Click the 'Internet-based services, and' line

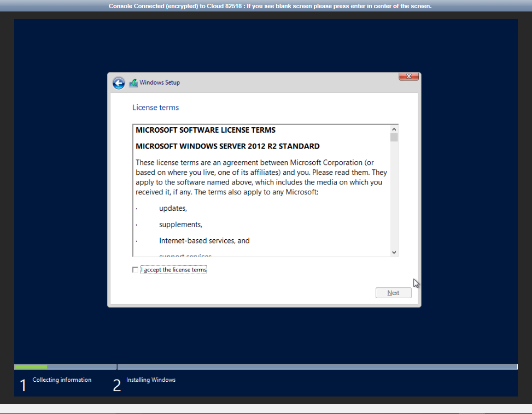click(204, 240)
